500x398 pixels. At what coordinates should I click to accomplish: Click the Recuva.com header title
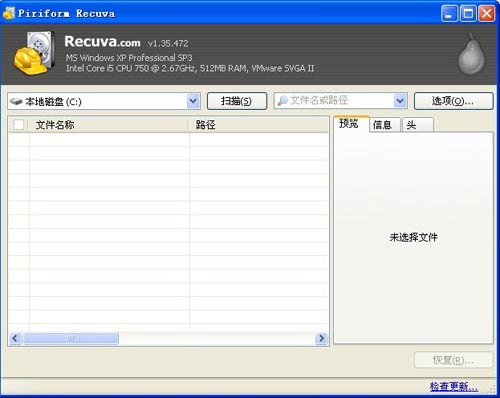(x=102, y=42)
